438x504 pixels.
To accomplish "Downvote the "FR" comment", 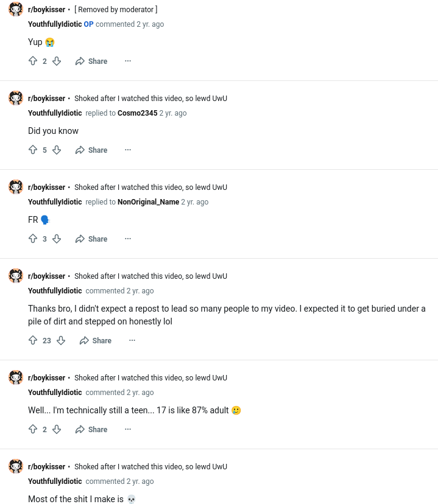I will pyautogui.click(x=57, y=239).
